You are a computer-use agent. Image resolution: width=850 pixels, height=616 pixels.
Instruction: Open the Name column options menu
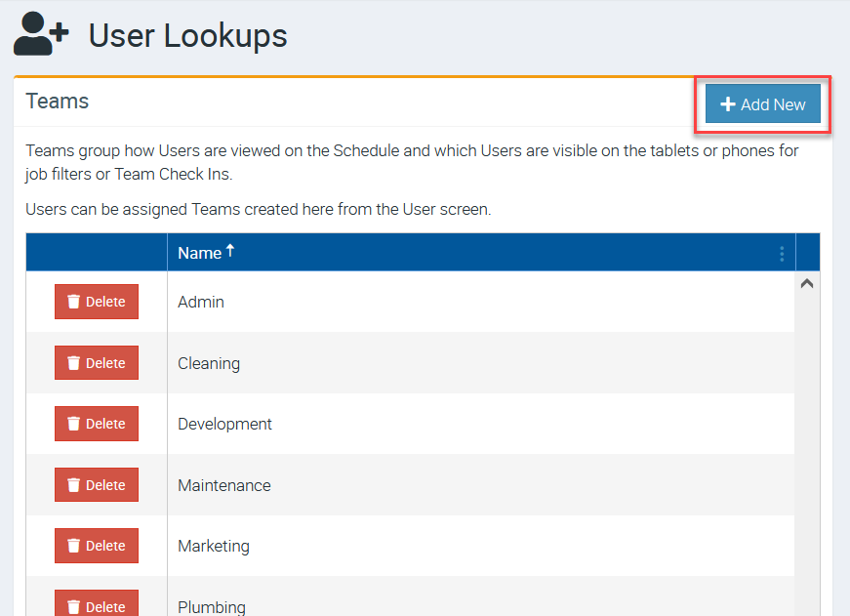[x=782, y=254]
